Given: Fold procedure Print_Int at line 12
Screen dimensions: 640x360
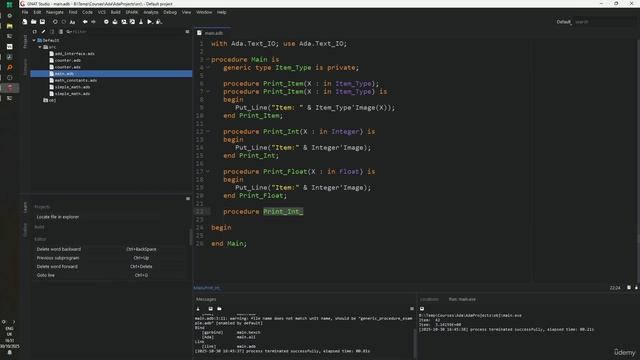Looking at the screenshot, I should pos(208,131).
